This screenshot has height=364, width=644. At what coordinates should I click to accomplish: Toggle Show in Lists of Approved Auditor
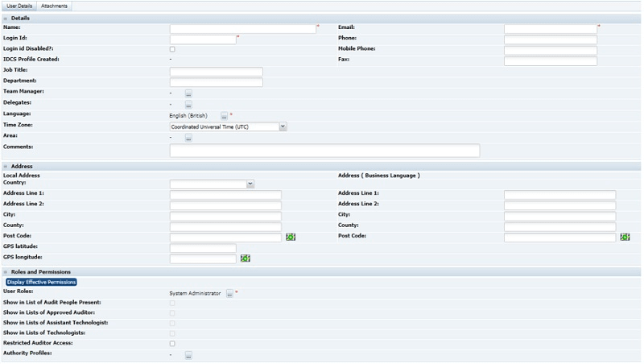click(x=172, y=313)
